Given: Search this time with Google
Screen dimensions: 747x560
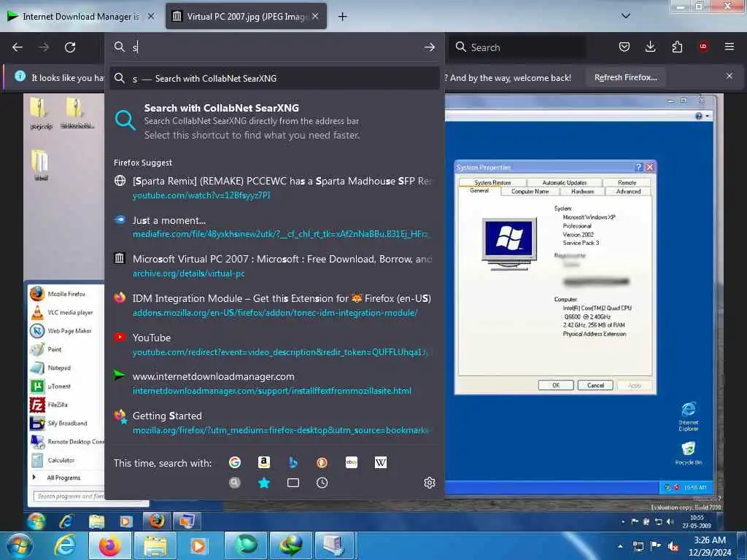Looking at the screenshot, I should 235,462.
